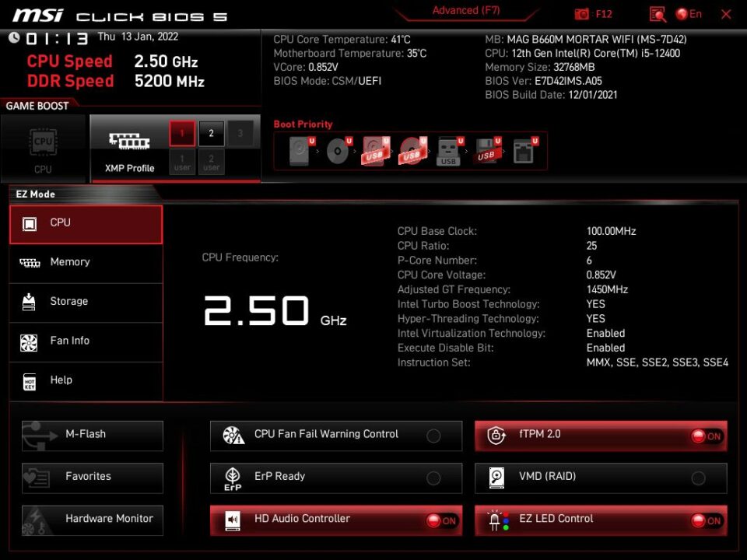Open the Fan Info tab
The image size is (747, 560).
pyautogui.click(x=86, y=342)
